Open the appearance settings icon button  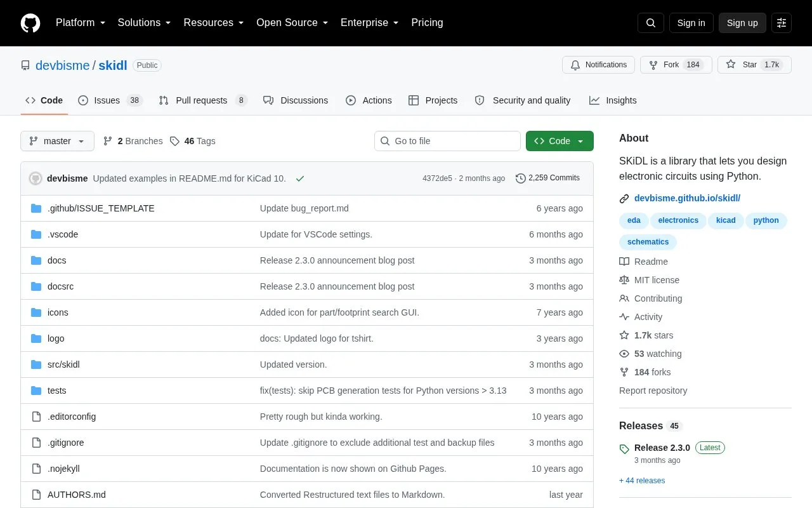point(782,23)
